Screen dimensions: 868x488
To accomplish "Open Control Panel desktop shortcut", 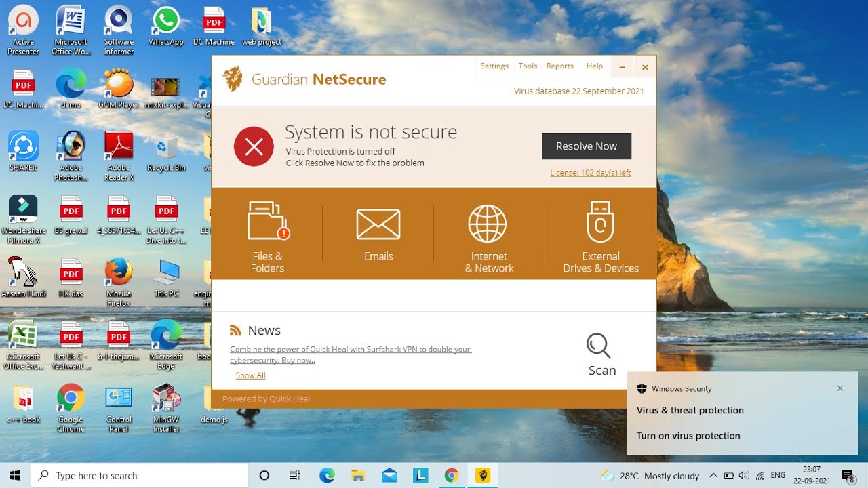I will coord(119,408).
